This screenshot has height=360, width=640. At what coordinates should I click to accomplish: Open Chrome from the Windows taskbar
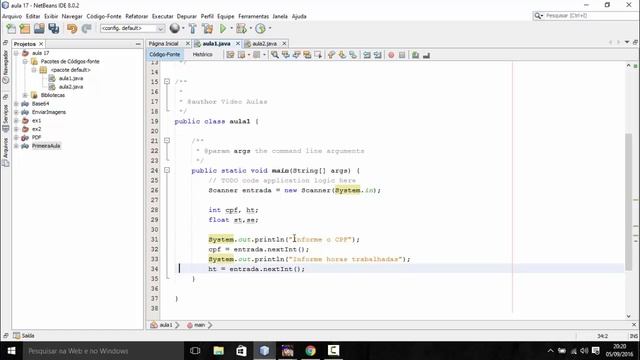[310, 351]
